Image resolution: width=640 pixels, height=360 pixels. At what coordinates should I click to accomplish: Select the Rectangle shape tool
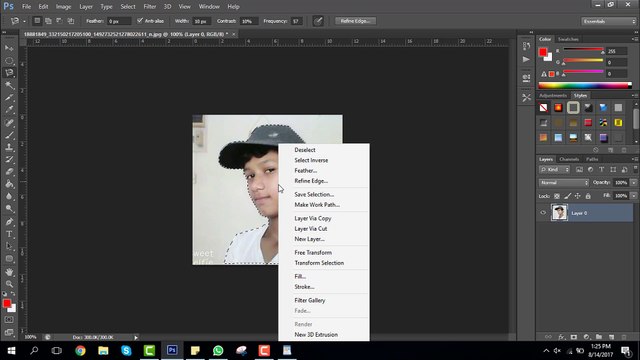9,259
